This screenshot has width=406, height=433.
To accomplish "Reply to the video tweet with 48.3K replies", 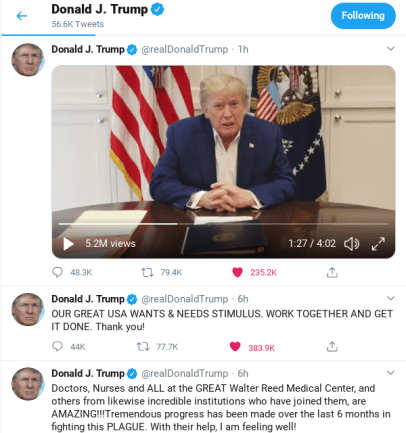I will 57,272.
